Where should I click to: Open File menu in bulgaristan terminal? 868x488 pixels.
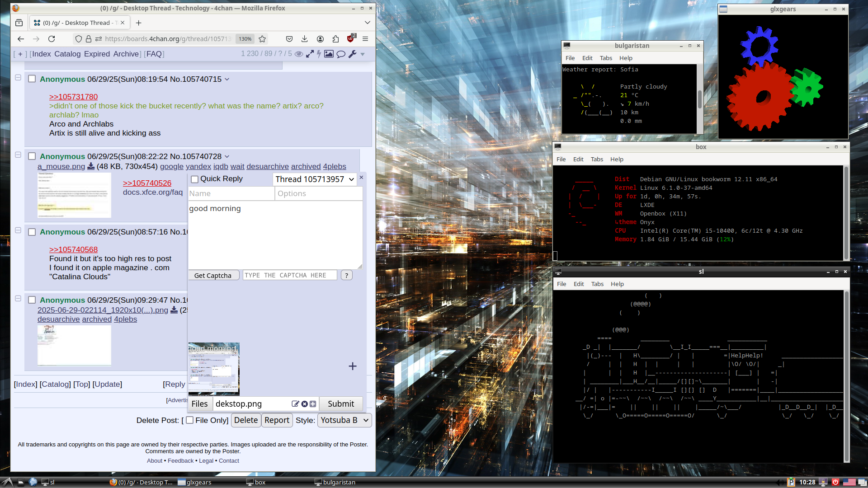(x=570, y=58)
